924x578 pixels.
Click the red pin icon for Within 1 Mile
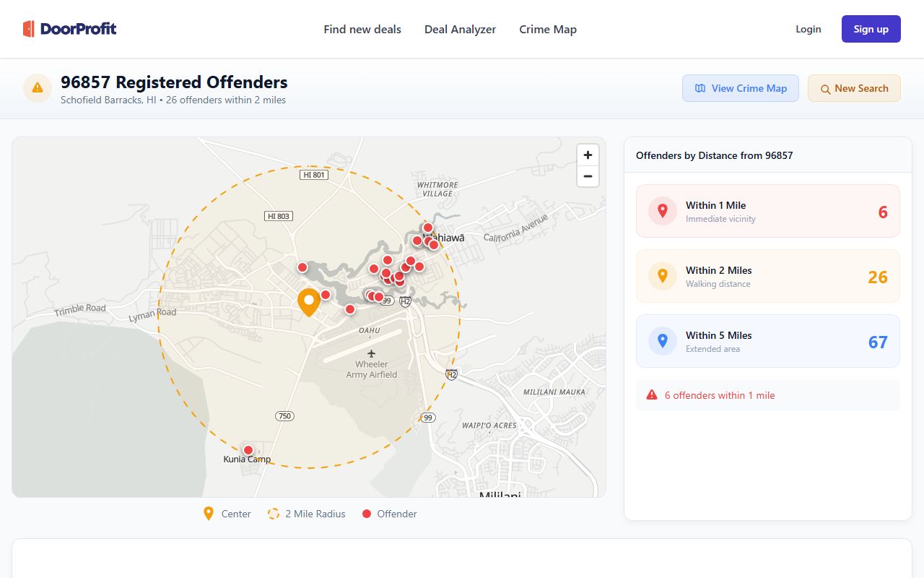click(x=663, y=211)
